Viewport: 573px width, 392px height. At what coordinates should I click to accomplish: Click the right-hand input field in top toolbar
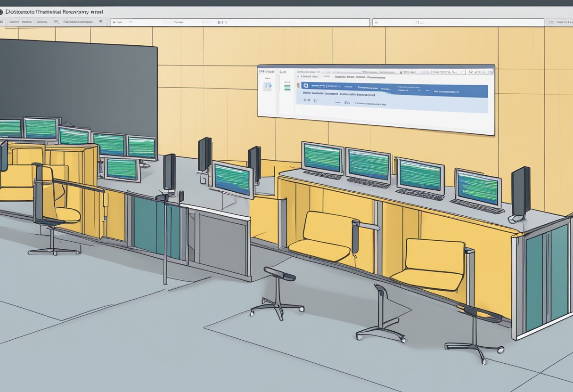click(x=458, y=22)
